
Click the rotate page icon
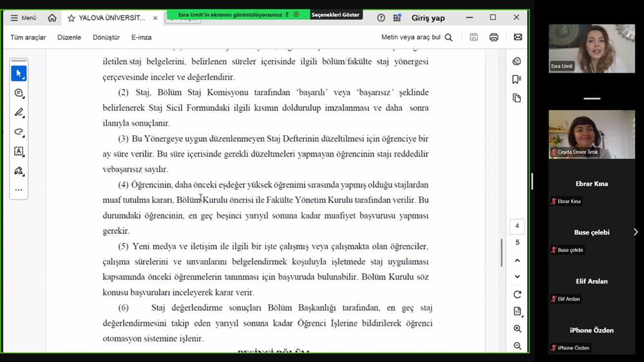pos(517,294)
